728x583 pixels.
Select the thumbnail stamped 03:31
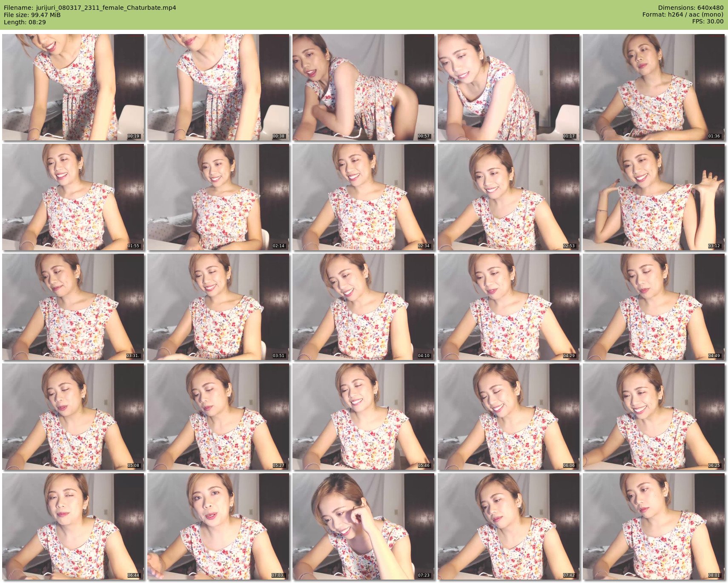pos(73,307)
